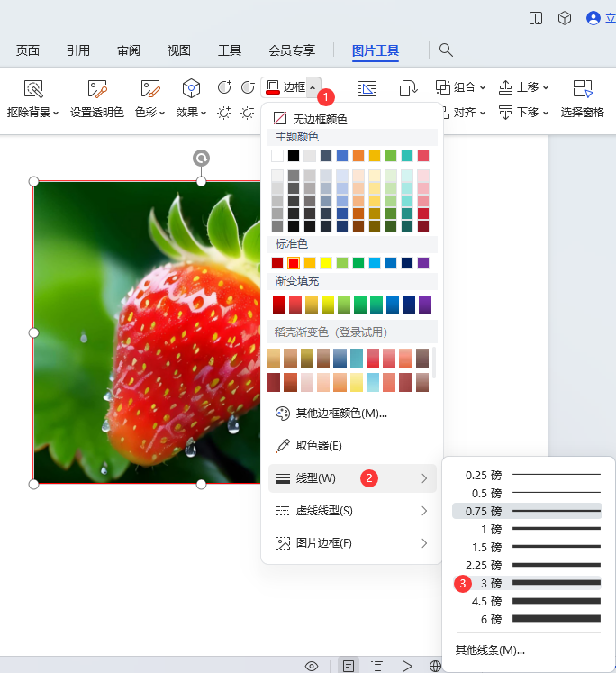Viewport: 616px width, 673px height.
Task: Pick the yellow swatch in Standard Colors
Action: [326, 263]
